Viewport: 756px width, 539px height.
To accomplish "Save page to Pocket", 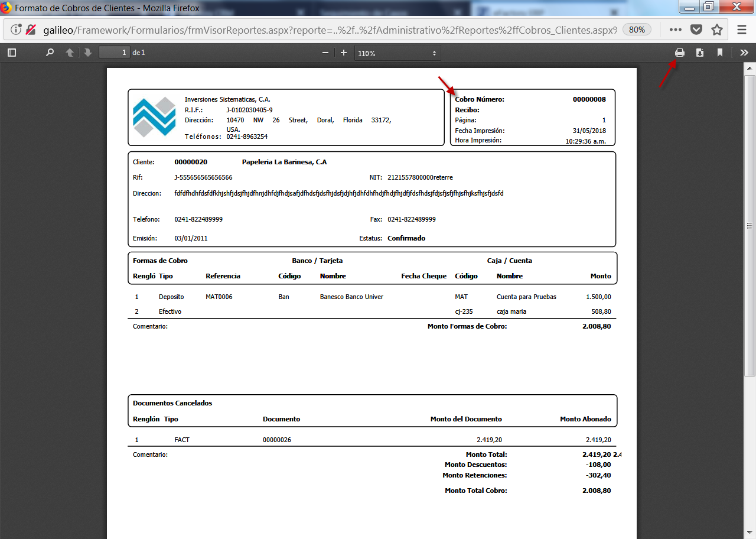I will point(696,30).
